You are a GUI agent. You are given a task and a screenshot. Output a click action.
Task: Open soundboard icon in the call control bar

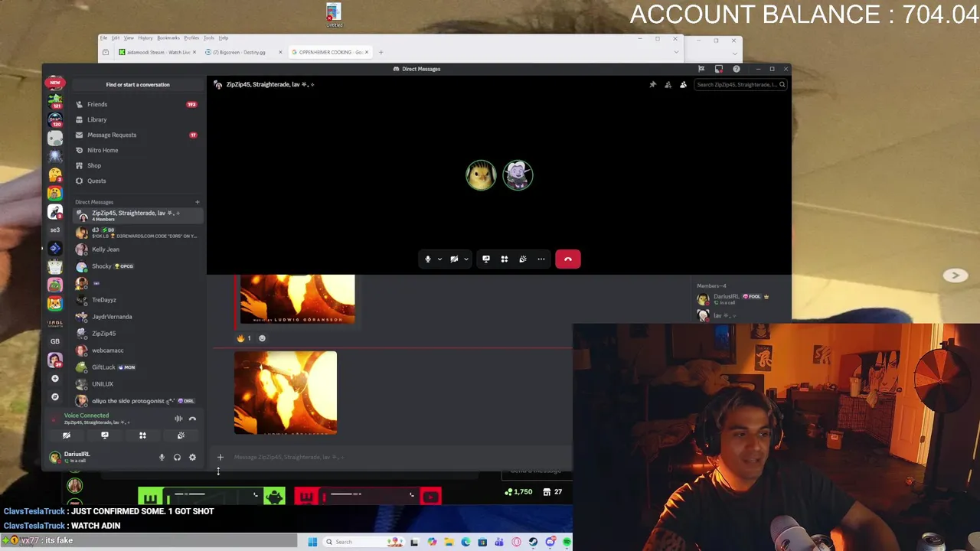coord(522,259)
